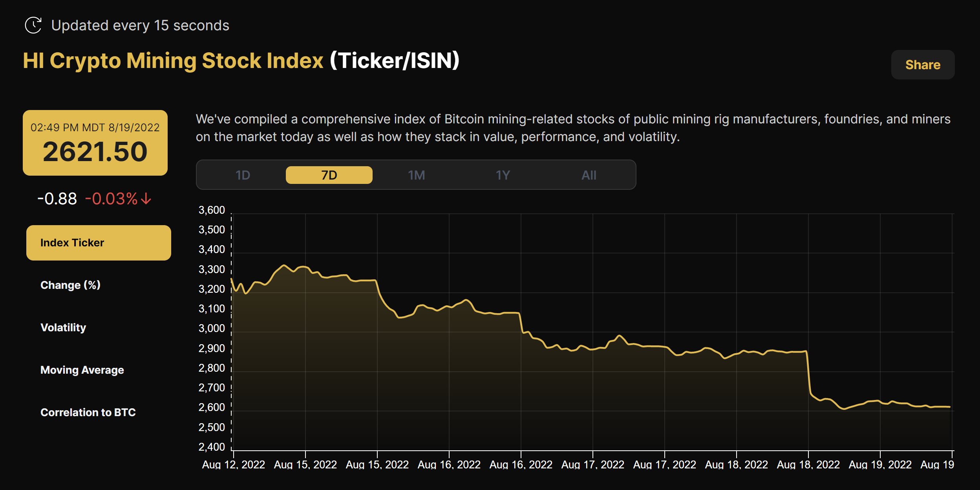Switch to the Change (%) metric
Viewport: 980px width, 490px height.
pyautogui.click(x=70, y=285)
